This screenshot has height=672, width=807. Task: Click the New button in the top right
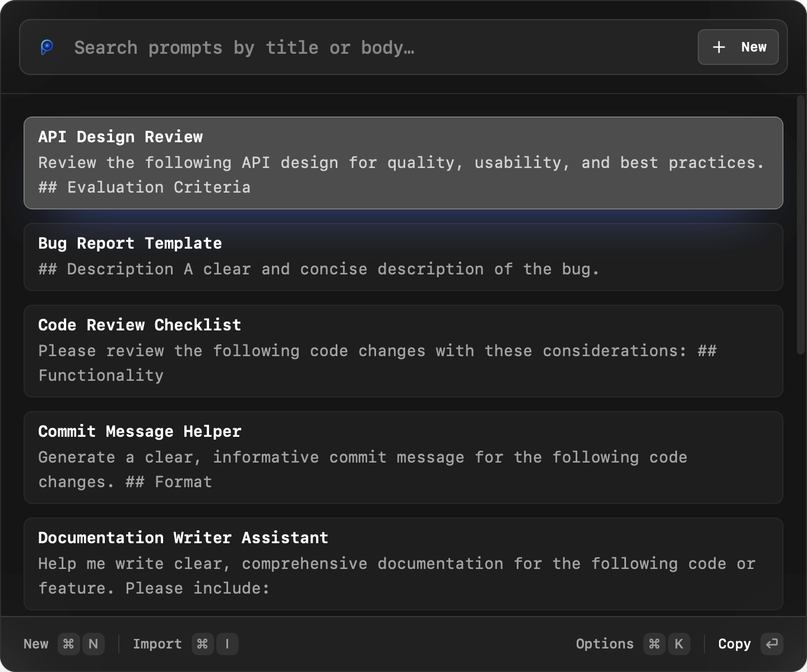click(738, 48)
